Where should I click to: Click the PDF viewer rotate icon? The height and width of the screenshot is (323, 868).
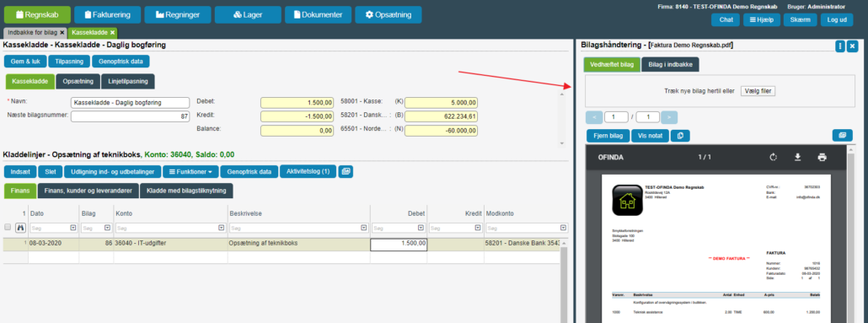click(x=774, y=158)
